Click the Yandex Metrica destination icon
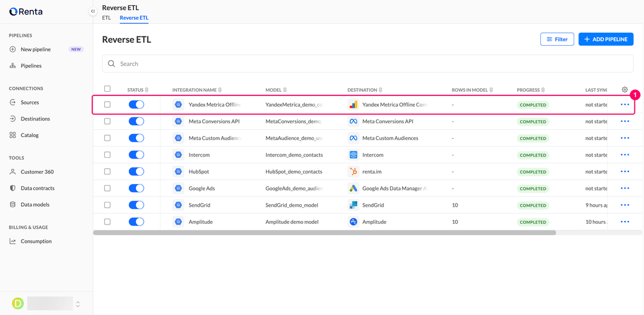Image resolution: width=644 pixels, height=315 pixels. (x=353, y=105)
